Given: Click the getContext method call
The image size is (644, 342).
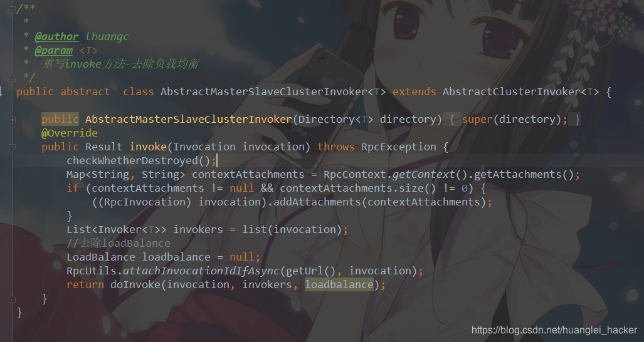Looking at the screenshot, I should click(424, 175).
